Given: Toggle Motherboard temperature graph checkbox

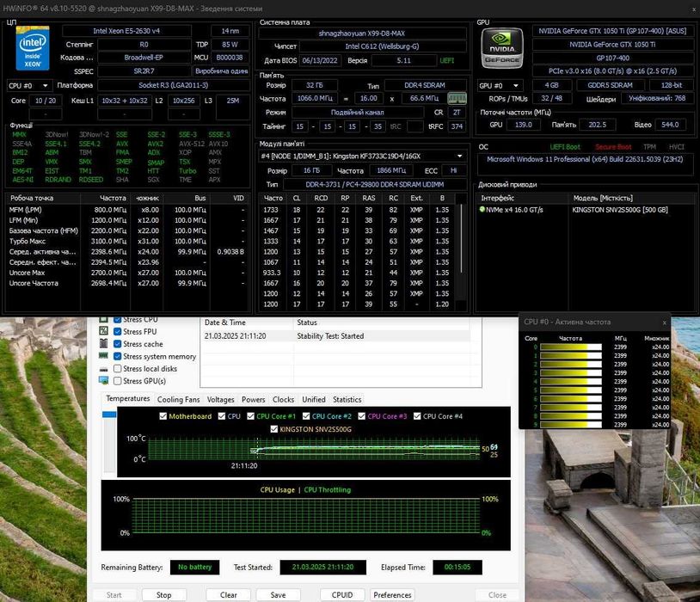Looking at the screenshot, I should pyautogui.click(x=163, y=416).
